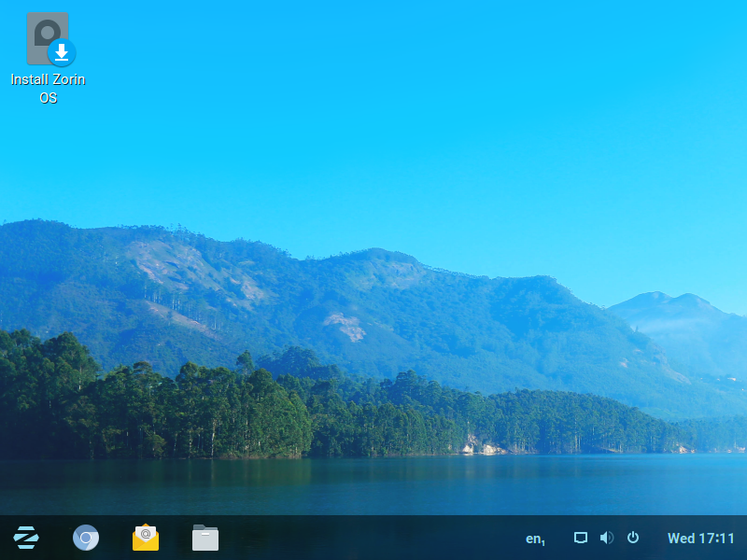Click the lake water on desktop background
The height and width of the screenshot is (560, 747).
coord(373,485)
